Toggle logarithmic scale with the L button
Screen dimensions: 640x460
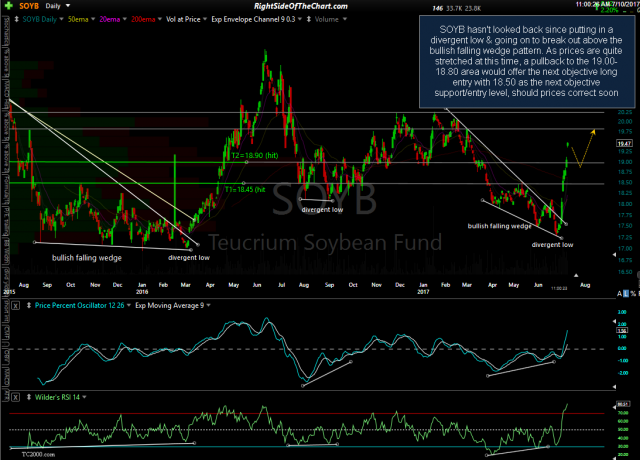tap(626, 293)
